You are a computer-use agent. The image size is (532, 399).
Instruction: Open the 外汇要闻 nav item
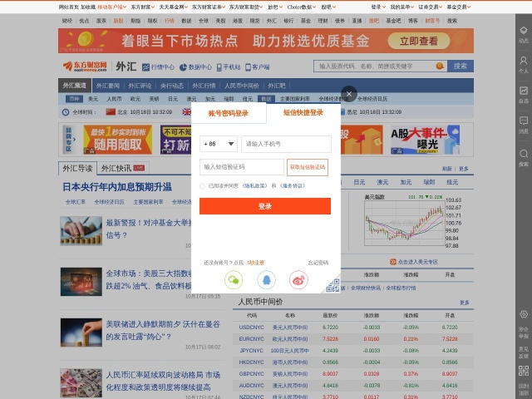[108, 86]
